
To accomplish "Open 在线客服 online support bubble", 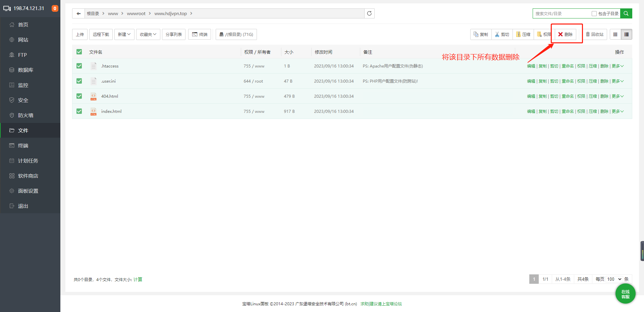I will point(625,294).
